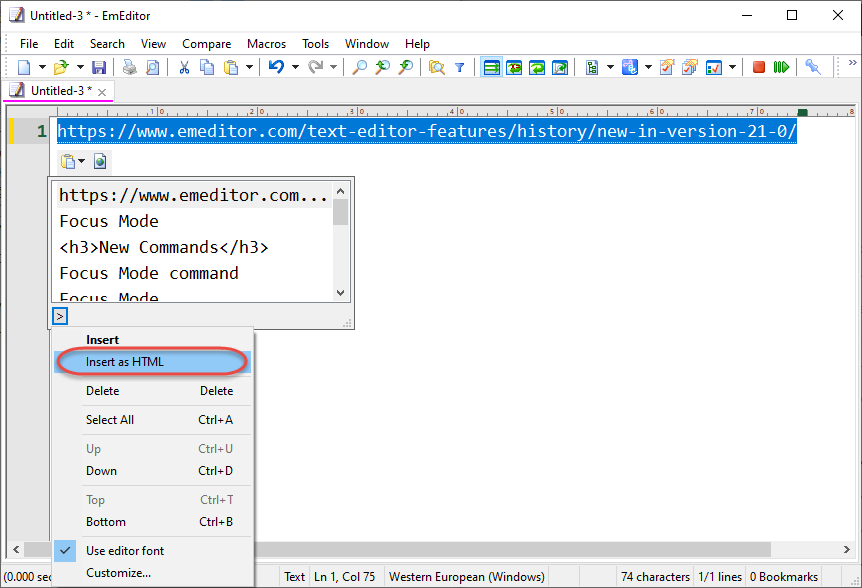
Task: Choose Insert as HTML from context menu
Action: pos(153,362)
